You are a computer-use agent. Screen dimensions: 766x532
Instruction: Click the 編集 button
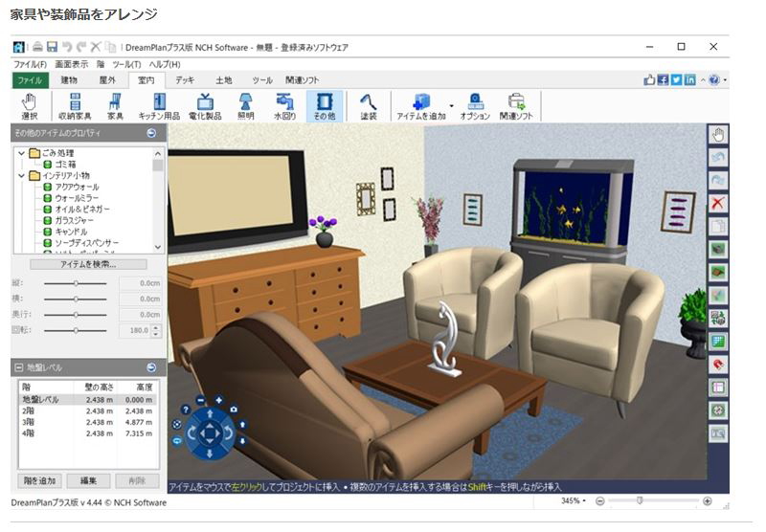point(88,480)
